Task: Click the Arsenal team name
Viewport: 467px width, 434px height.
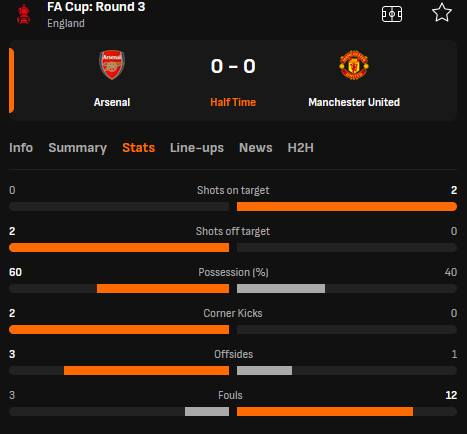Action: pyautogui.click(x=112, y=102)
